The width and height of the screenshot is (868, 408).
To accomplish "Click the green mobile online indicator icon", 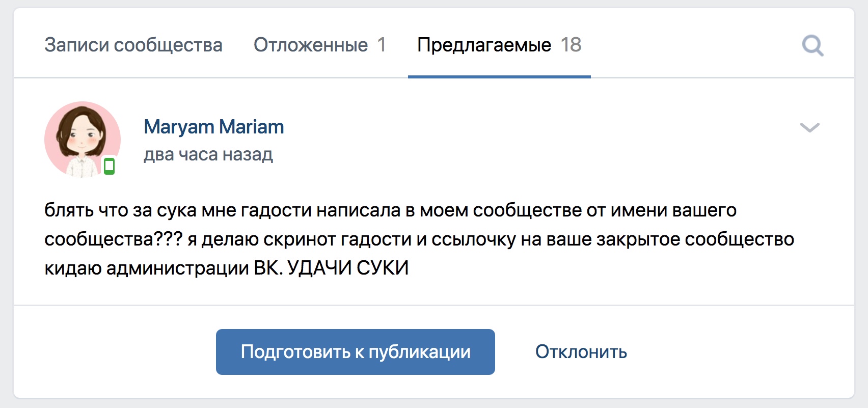I will pyautogui.click(x=109, y=166).
